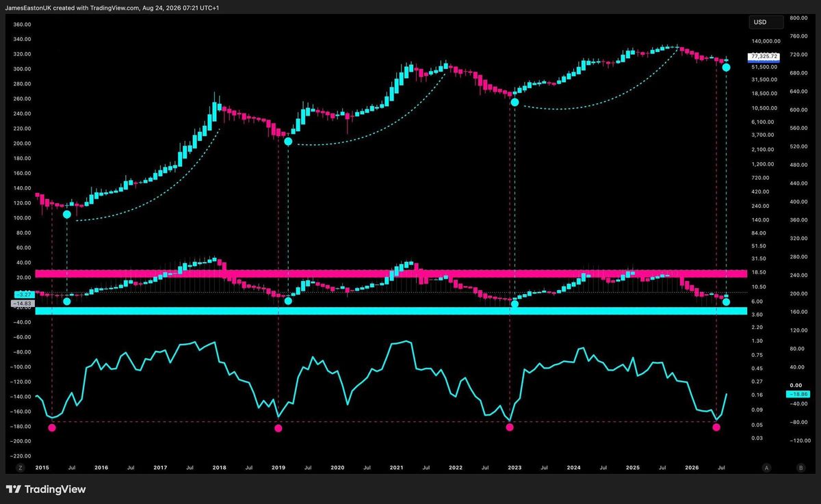This screenshot has height=504, width=821.
Task: Click the 2021 label on the time axis
Action: [397, 468]
